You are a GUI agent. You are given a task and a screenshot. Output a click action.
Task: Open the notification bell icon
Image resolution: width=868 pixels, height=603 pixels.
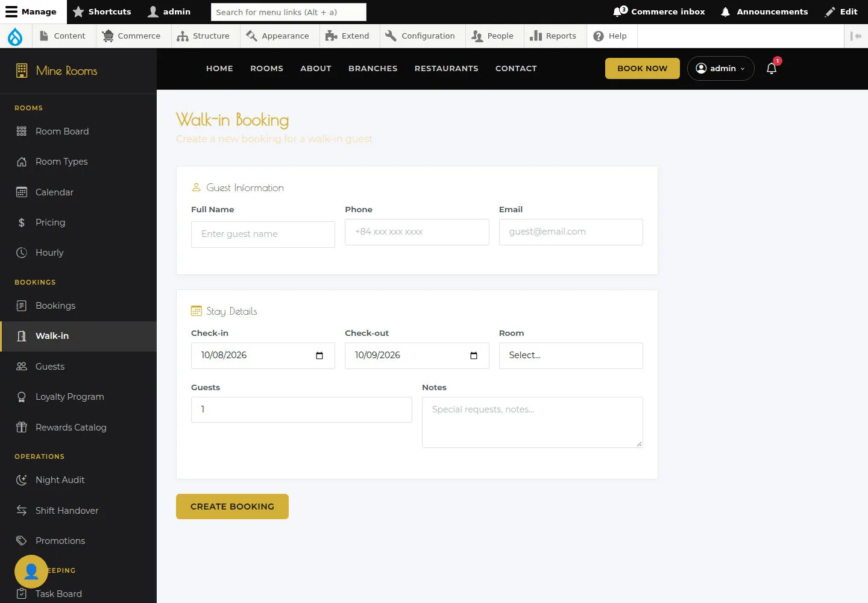point(772,68)
